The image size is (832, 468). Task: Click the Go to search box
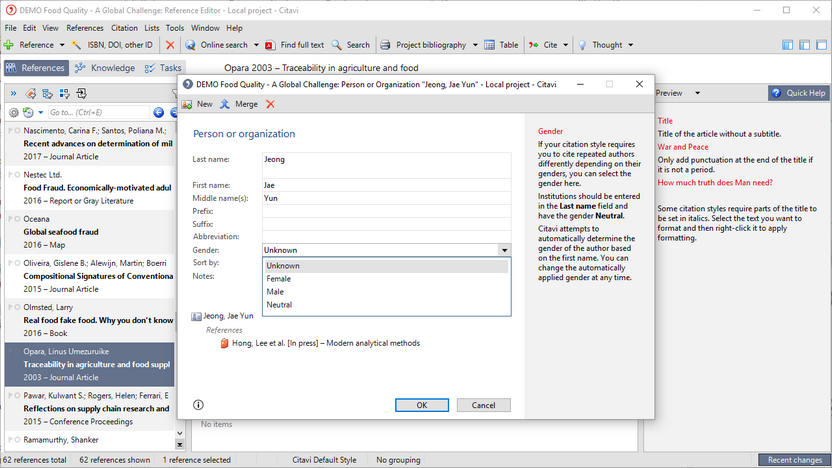[x=99, y=112]
